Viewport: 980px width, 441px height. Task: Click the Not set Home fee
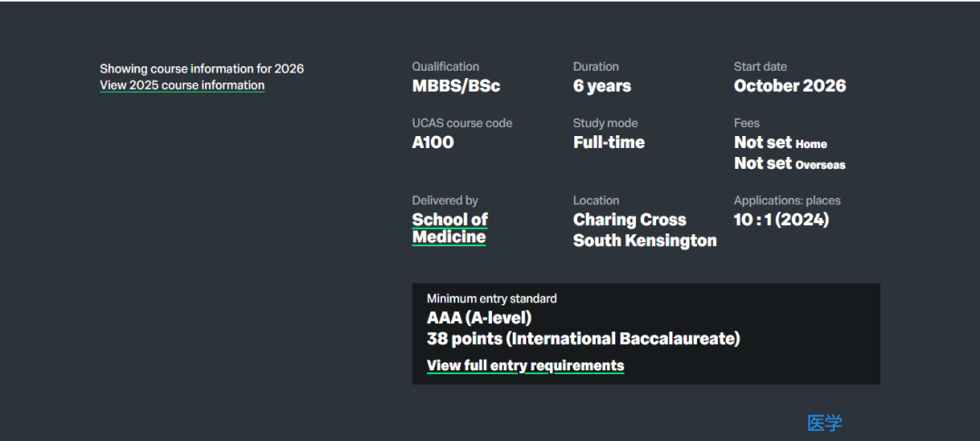pyautogui.click(x=780, y=143)
